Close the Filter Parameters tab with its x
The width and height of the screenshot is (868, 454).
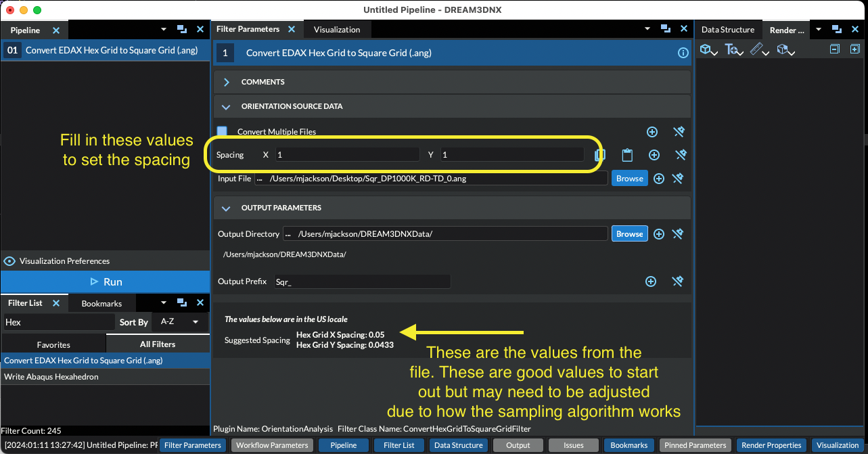(x=292, y=29)
